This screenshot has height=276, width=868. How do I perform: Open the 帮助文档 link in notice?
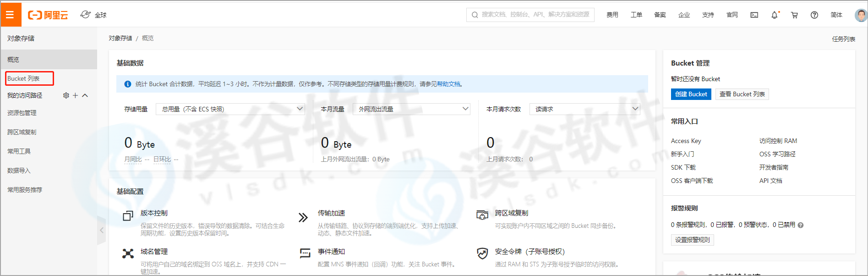point(448,84)
